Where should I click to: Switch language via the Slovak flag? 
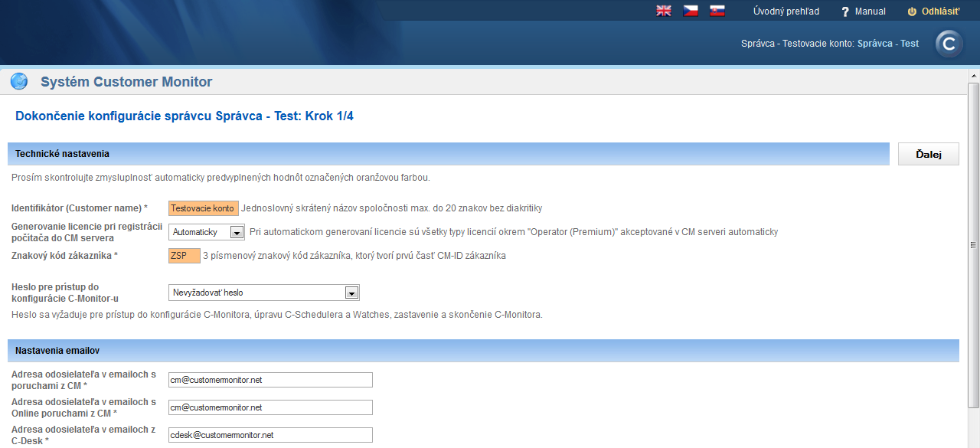(x=717, y=11)
